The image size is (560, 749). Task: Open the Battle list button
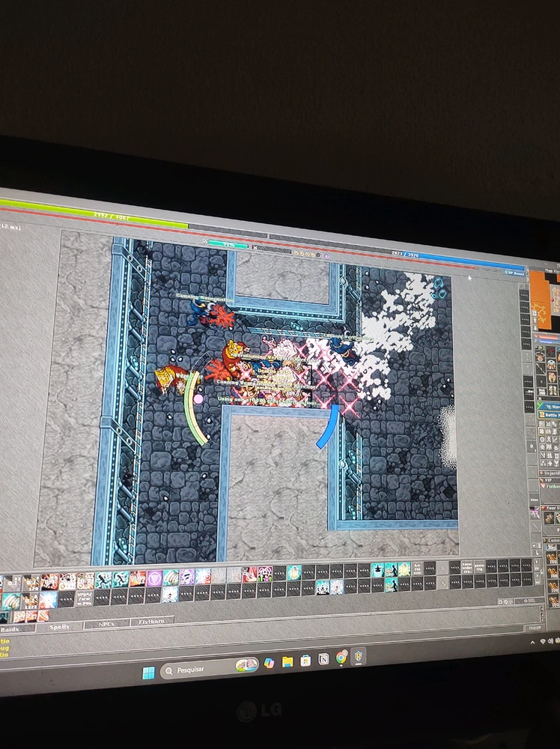click(550, 415)
